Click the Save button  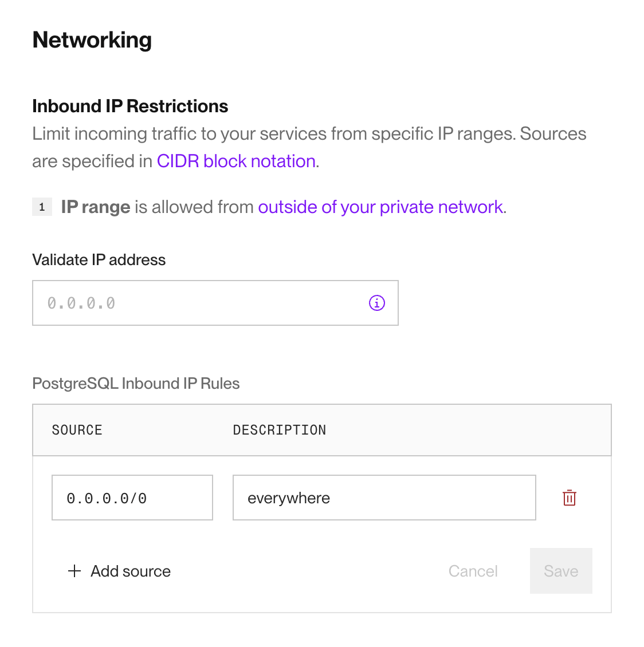coord(560,571)
